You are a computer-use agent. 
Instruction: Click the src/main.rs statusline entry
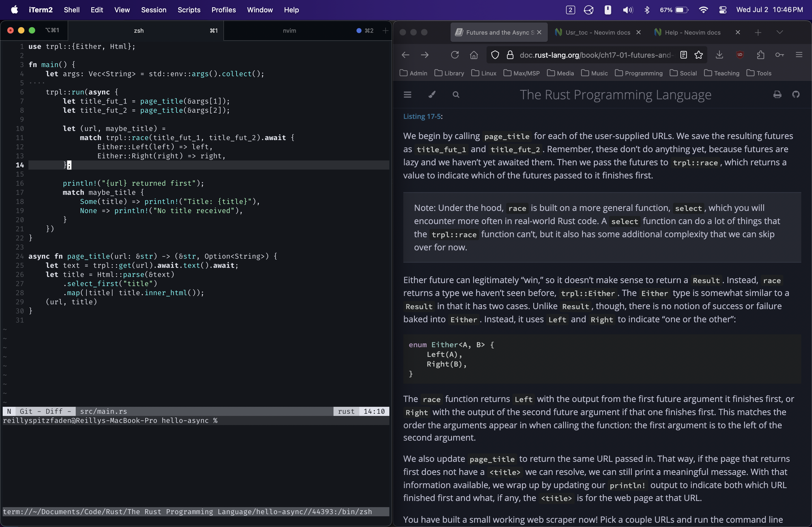click(103, 411)
